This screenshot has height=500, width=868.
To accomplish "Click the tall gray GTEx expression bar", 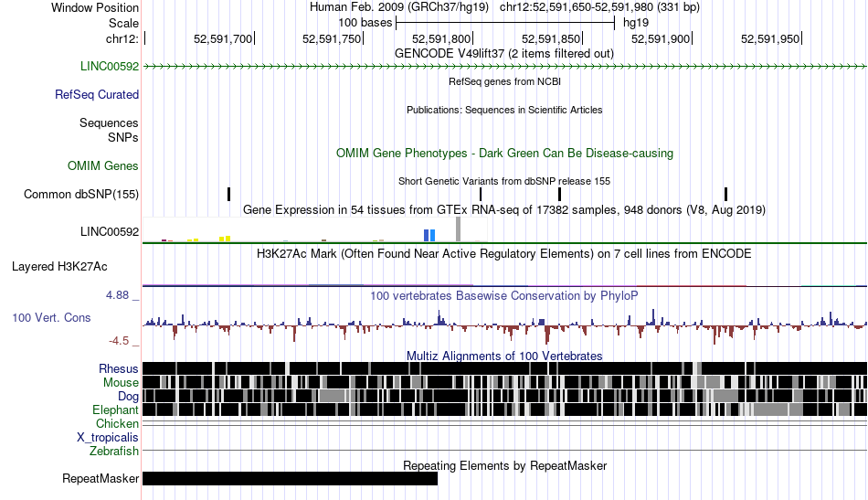I will coord(458,229).
